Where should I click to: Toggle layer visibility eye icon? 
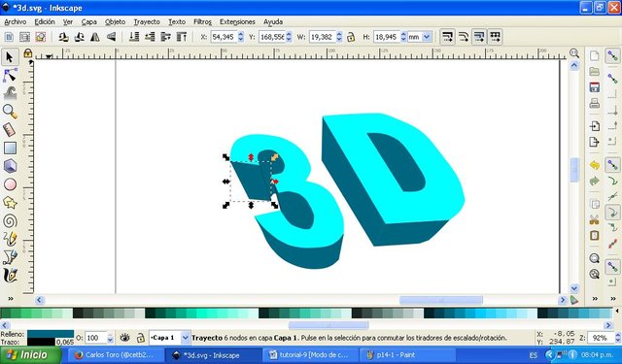click(x=125, y=338)
